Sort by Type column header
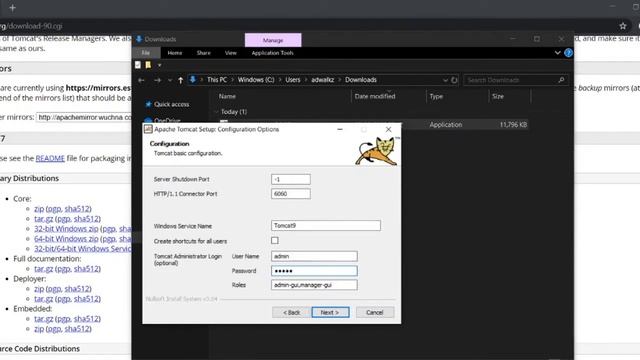640x360 pixels. tap(436, 96)
